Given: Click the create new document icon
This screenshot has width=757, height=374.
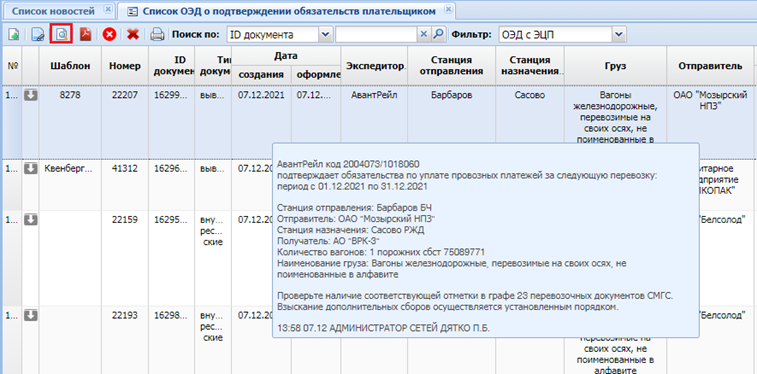Looking at the screenshot, I should tap(14, 34).
